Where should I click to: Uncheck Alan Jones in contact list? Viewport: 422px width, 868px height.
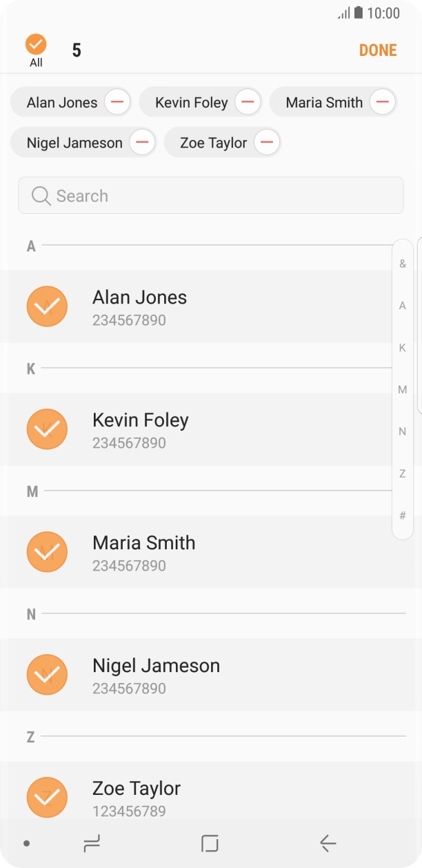(x=47, y=306)
